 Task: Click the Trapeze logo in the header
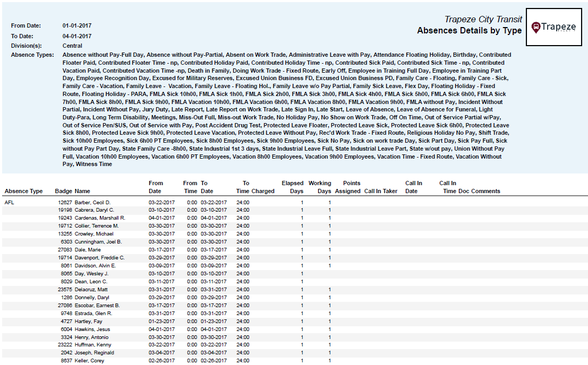tap(554, 27)
